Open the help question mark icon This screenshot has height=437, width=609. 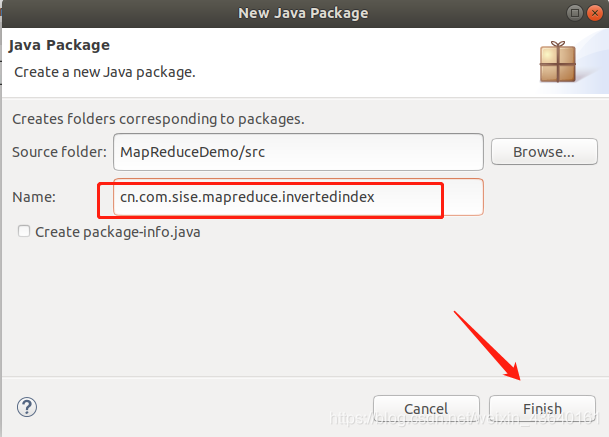[x=27, y=407]
